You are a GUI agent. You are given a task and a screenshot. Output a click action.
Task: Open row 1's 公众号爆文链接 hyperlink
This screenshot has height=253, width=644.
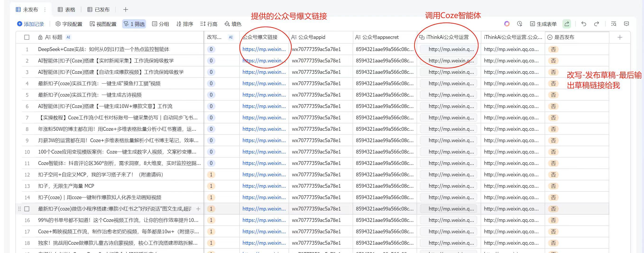pyautogui.click(x=264, y=49)
